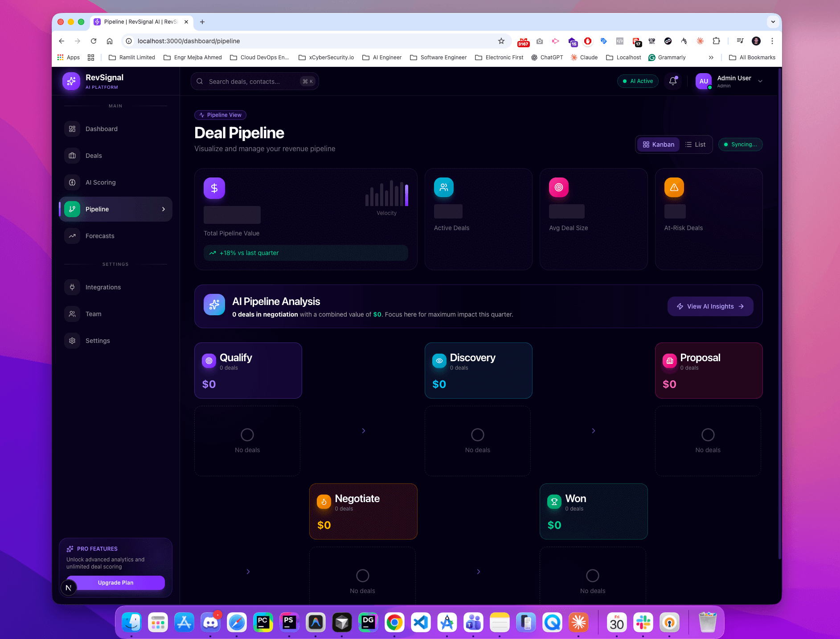Image resolution: width=840 pixels, height=639 pixels.
Task: Click the Syncing status pill
Action: pyautogui.click(x=740, y=144)
